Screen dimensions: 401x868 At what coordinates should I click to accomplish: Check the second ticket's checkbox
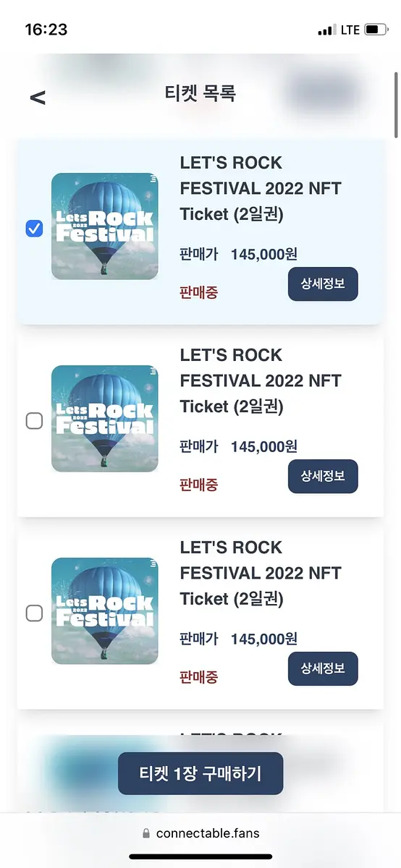34,420
